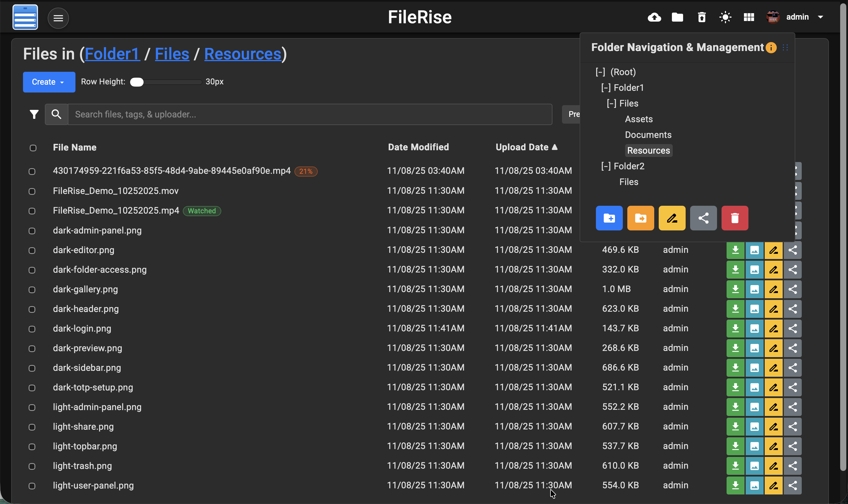Toggle light mode with the sun icon
848x504 pixels.
(x=725, y=17)
